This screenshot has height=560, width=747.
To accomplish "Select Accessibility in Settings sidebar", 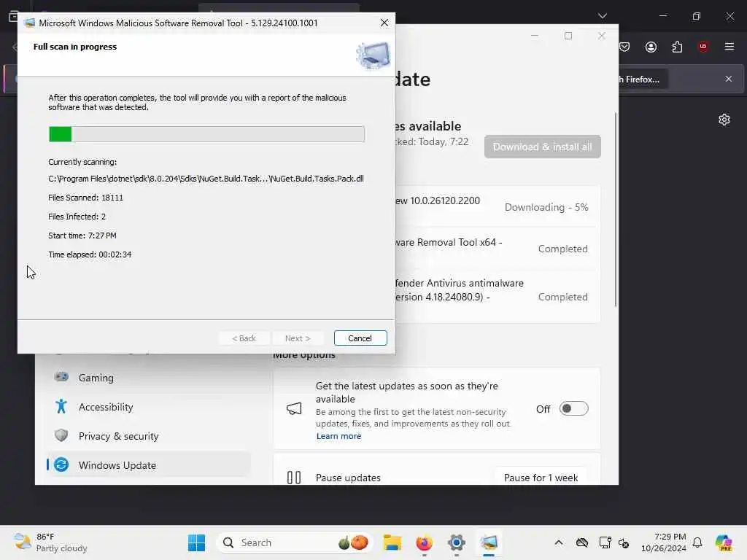I will point(149,407).
